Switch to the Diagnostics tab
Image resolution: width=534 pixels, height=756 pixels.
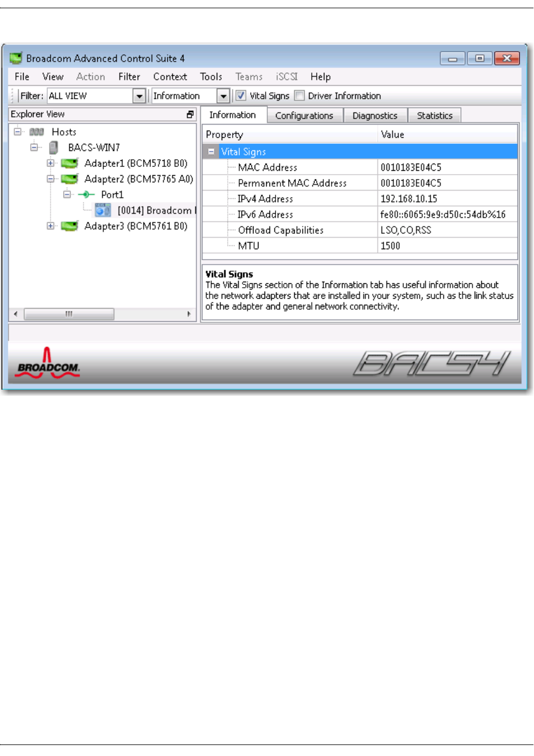click(x=375, y=116)
